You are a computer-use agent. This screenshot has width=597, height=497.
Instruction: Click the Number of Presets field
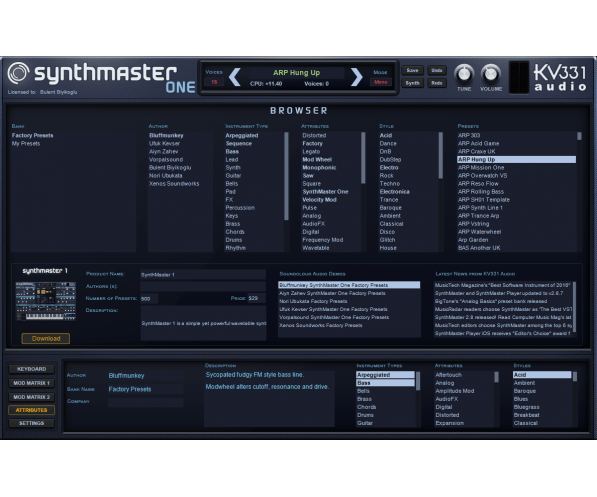coord(149,299)
